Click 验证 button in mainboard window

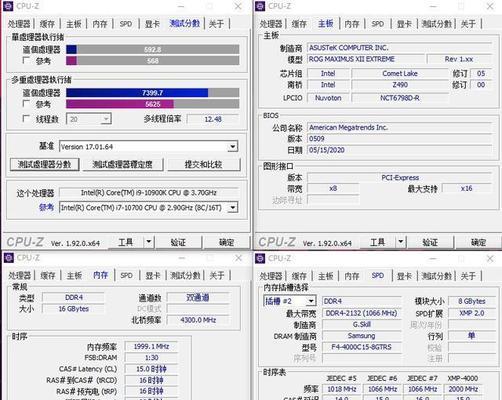point(430,242)
